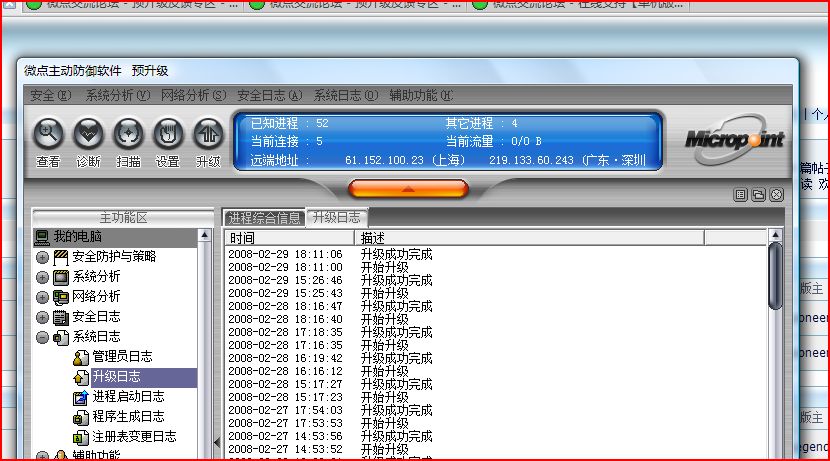Click the 升级 (Upgrade) arrow icon
830x461 pixels.
(208, 133)
